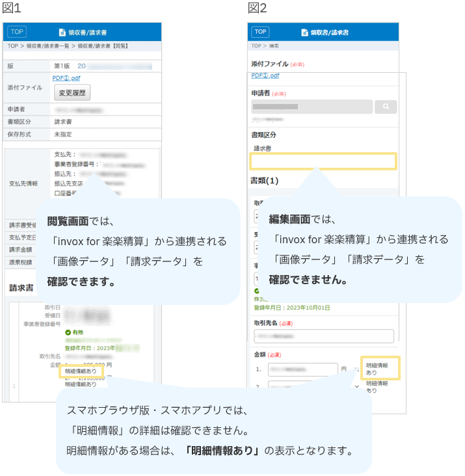Click the 領収書/請求書一覧 breadcrumb link in 図1

click(49, 46)
